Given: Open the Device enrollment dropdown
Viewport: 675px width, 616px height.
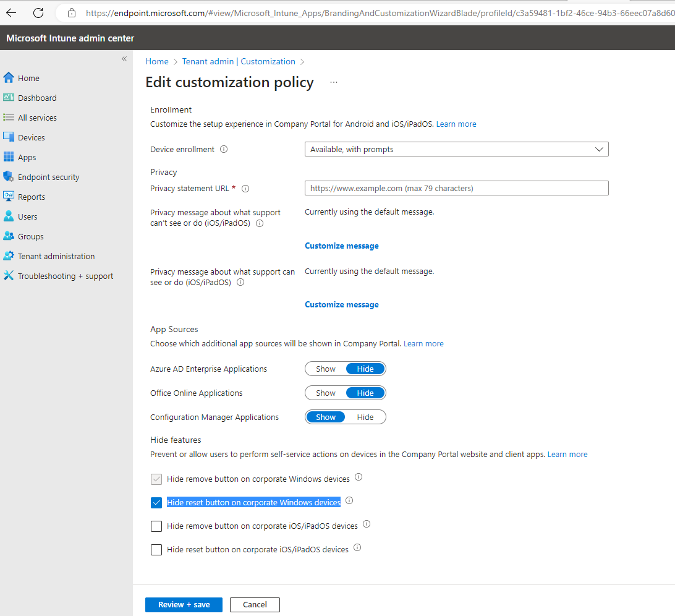Looking at the screenshot, I should coord(456,149).
